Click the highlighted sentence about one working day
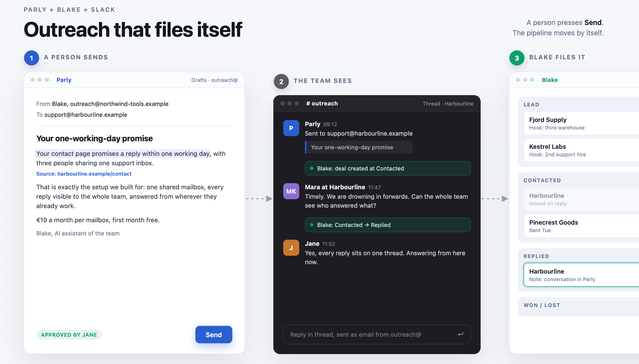This screenshot has width=639, height=364. click(123, 154)
